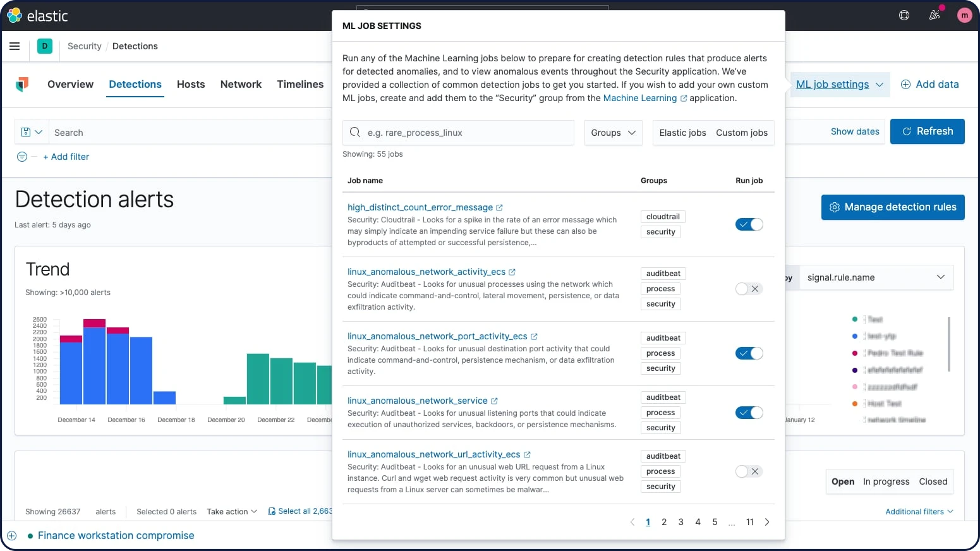Screen dimensions: 980x551
Task: Click the blue bar at December 14
Action: 71,373
